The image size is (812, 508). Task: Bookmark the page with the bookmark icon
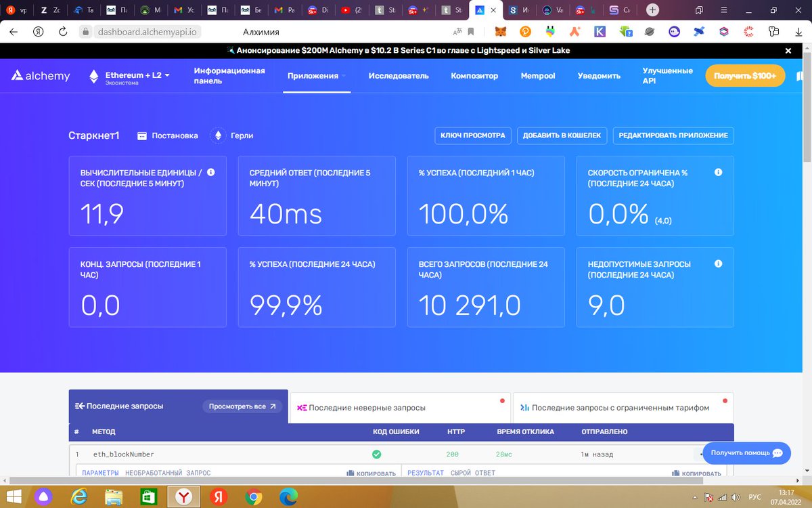[471, 32]
